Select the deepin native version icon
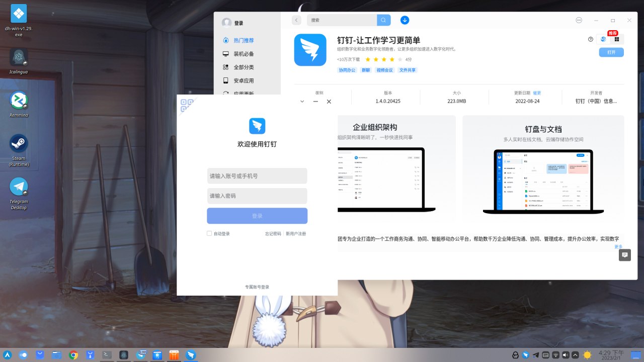Viewport: 644px width, 362px height. pos(603,39)
